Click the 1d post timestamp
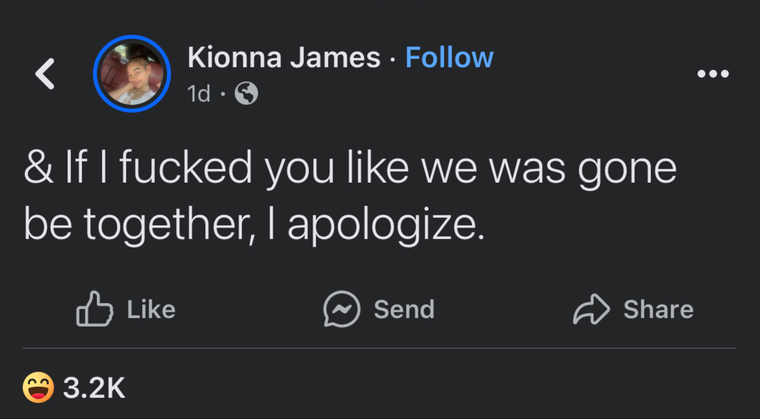 point(199,94)
